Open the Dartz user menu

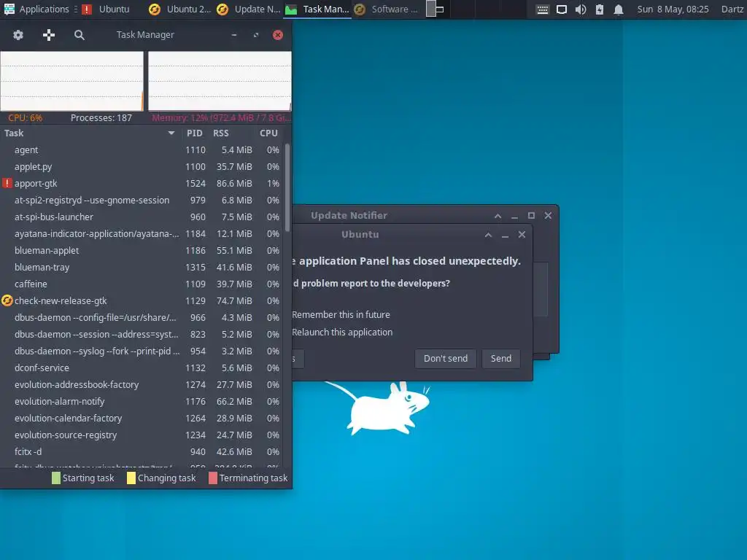pyautogui.click(x=732, y=9)
